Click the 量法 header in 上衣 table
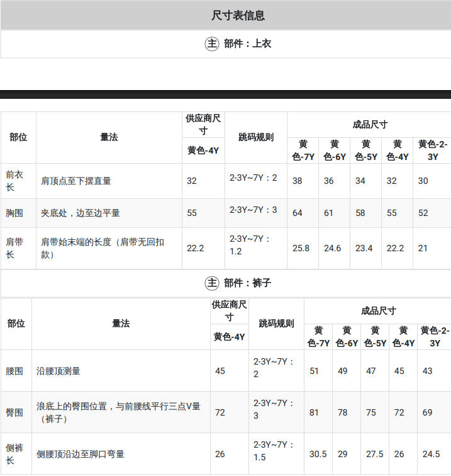 [109, 137]
